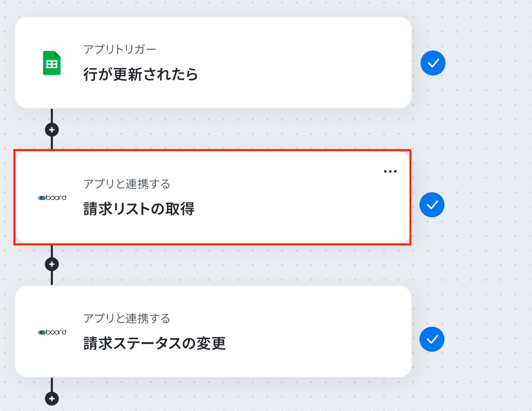The width and height of the screenshot is (532, 411).
Task: Click アプリと連携する label above 請求ステータスの変更
Action: click(x=126, y=319)
